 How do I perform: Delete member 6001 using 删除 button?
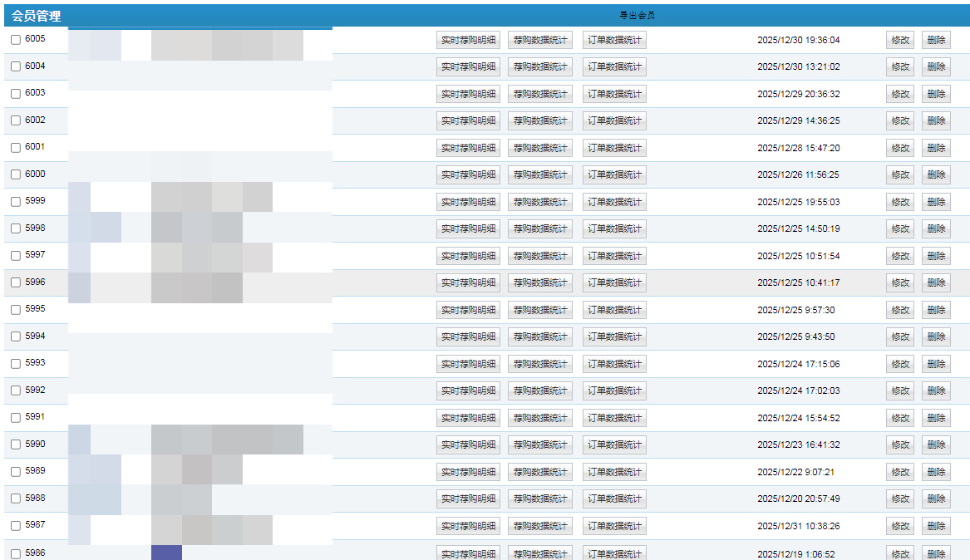936,148
